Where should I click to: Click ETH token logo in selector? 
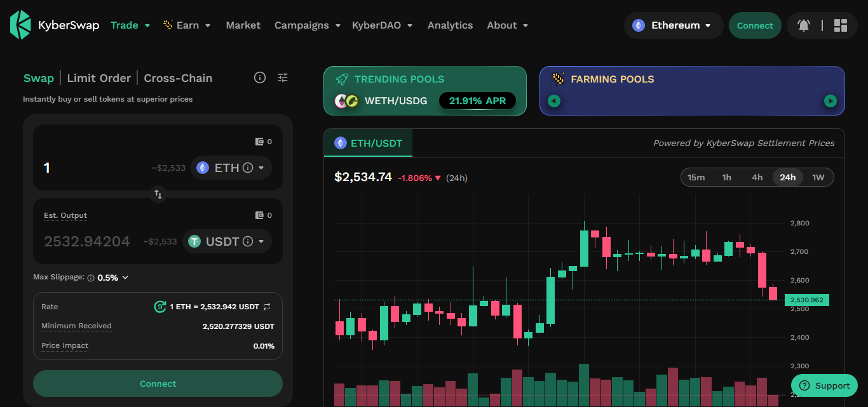203,168
